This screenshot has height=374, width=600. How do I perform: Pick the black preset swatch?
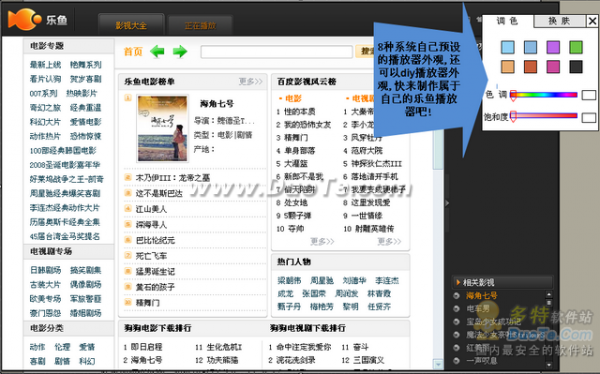(576, 67)
